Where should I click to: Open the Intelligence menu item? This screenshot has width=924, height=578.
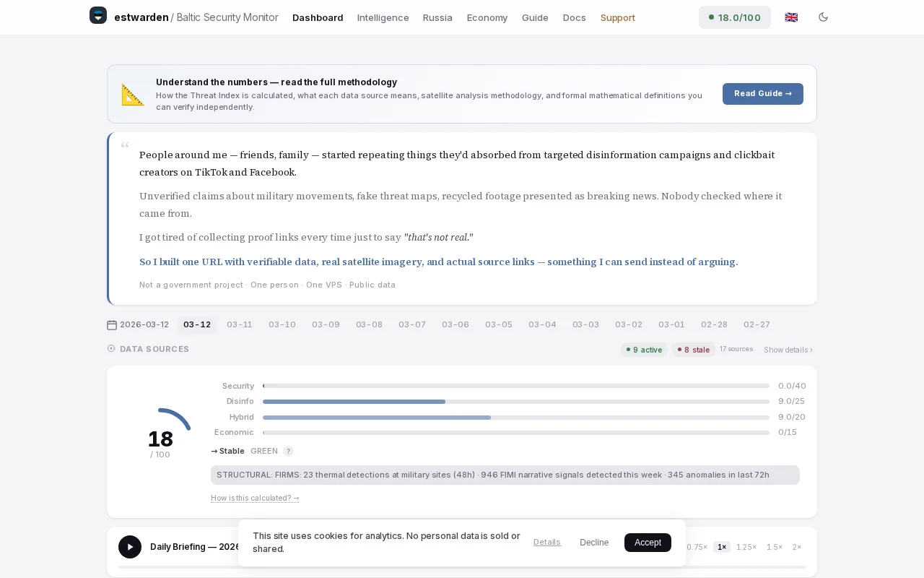coord(383,17)
